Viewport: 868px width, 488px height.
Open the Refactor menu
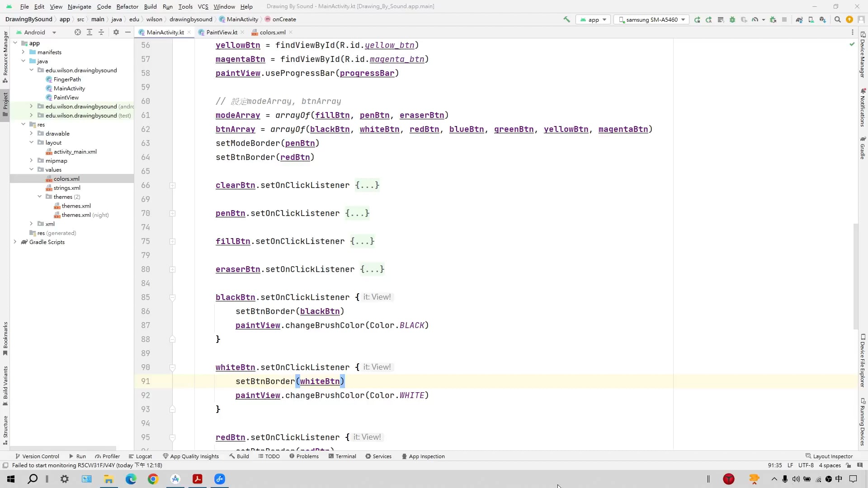pos(127,6)
